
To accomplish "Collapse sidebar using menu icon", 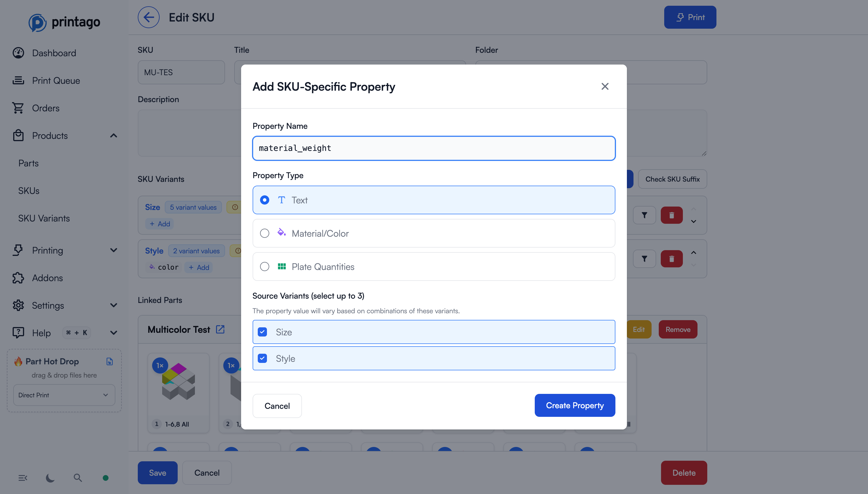I will pos(23,478).
